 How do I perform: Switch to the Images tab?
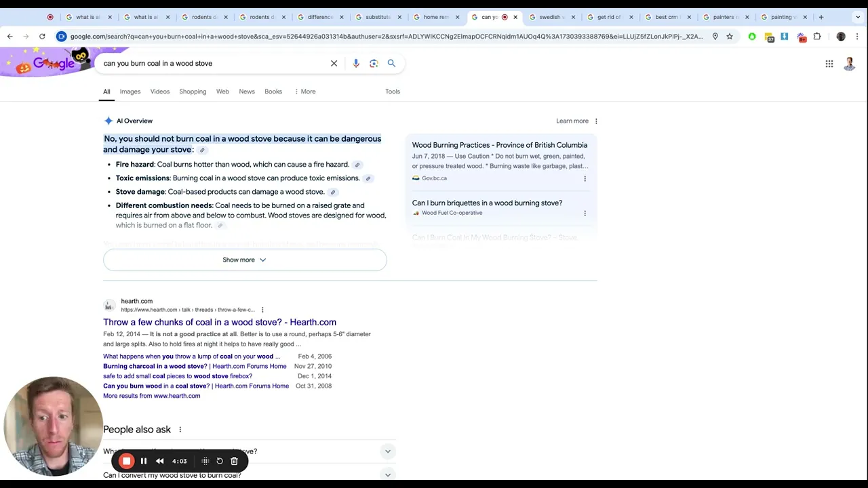(x=130, y=91)
